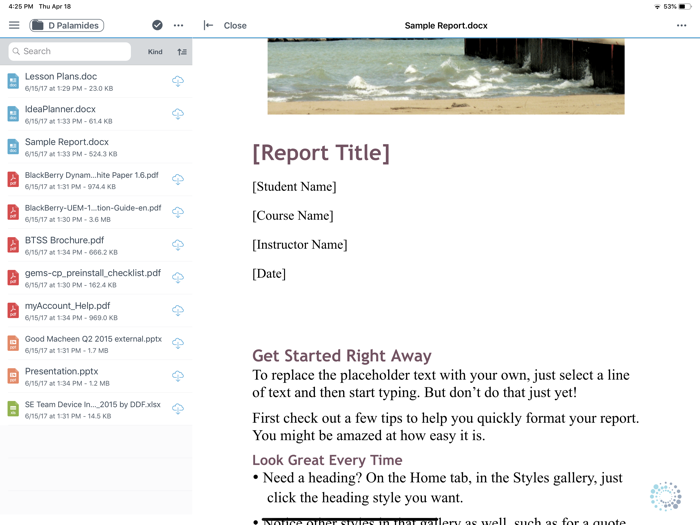Download SE Team Device xlsx from cloud
Image resolution: width=700 pixels, height=525 pixels.
click(178, 408)
